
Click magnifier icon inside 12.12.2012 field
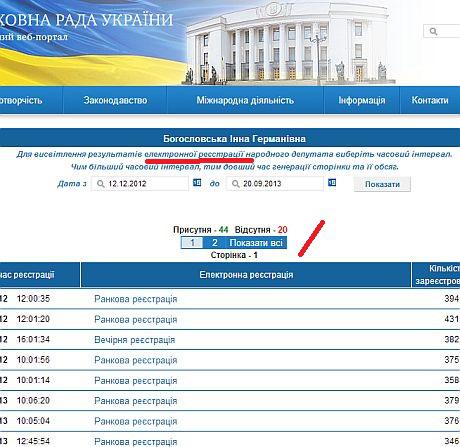pos(100,184)
